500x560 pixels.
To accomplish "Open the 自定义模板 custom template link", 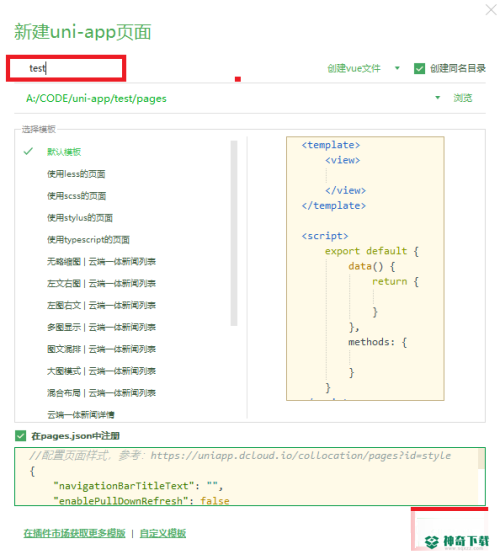I will click(x=162, y=533).
